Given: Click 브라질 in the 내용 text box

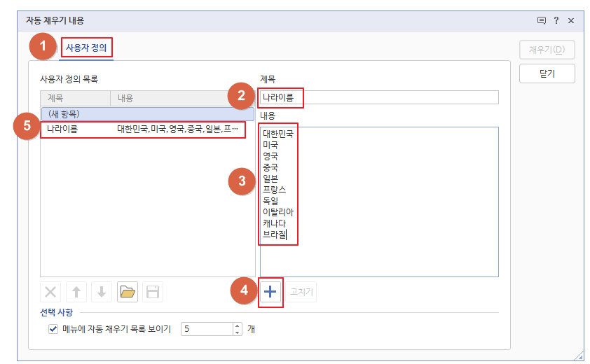Looking at the screenshot, I should [x=274, y=234].
